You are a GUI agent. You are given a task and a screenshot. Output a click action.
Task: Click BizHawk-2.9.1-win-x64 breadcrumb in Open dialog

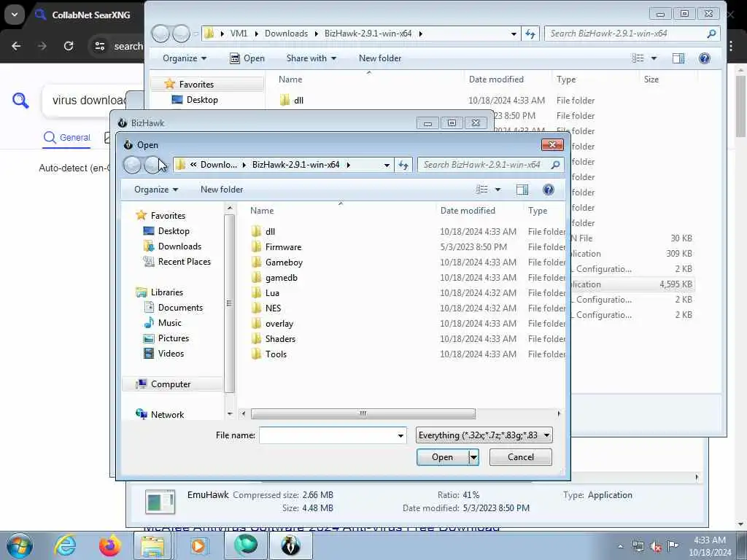(295, 165)
